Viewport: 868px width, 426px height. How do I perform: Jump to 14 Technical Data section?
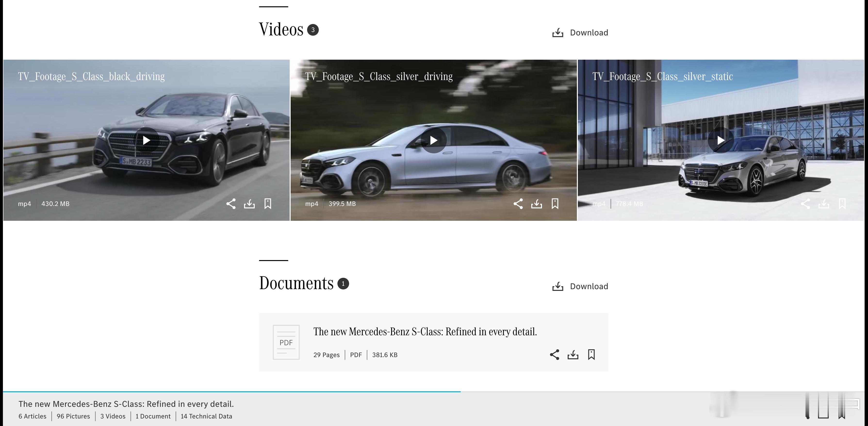pyautogui.click(x=206, y=416)
